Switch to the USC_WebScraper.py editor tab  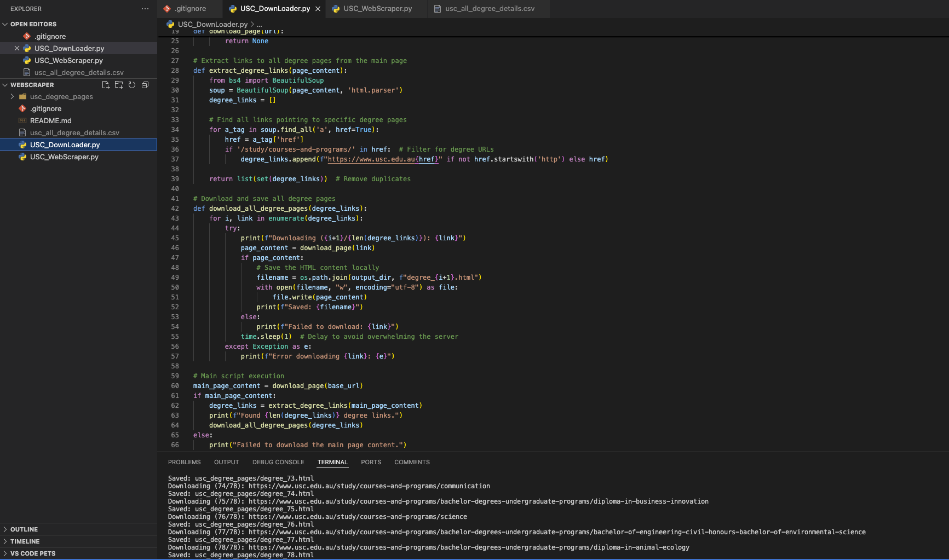pyautogui.click(x=377, y=9)
